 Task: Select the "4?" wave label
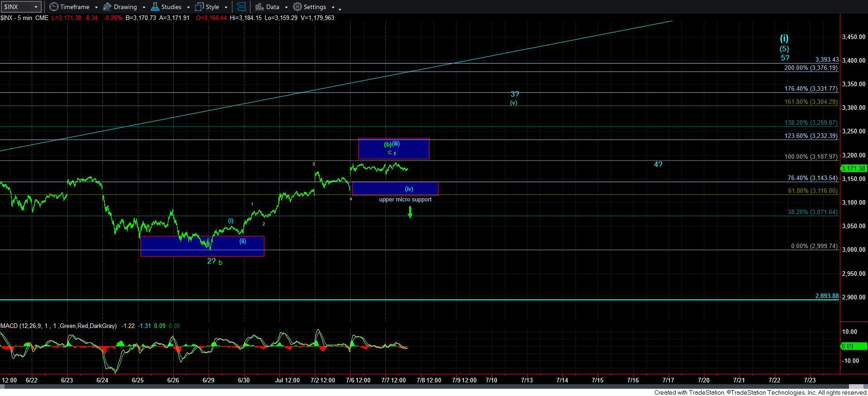[x=658, y=165]
